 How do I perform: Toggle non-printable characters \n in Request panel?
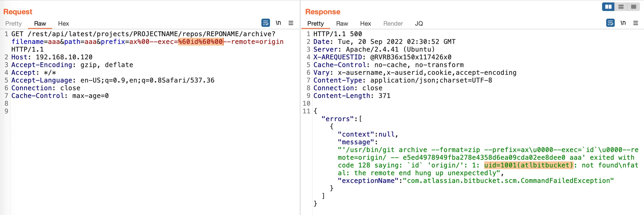tap(278, 23)
